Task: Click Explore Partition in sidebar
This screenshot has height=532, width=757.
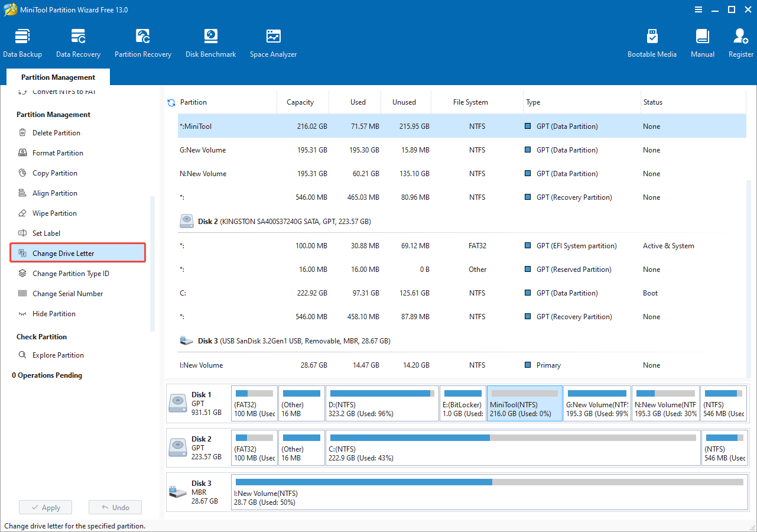Action: coord(58,355)
